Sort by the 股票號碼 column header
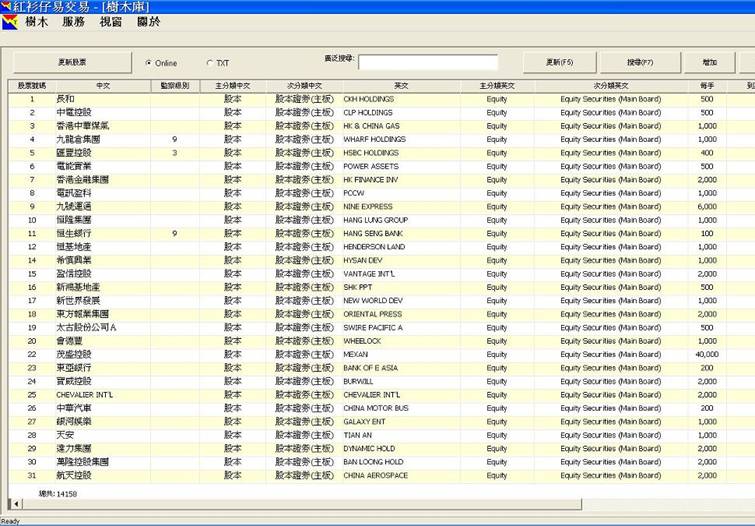This screenshot has height=526, width=755. tap(32, 86)
